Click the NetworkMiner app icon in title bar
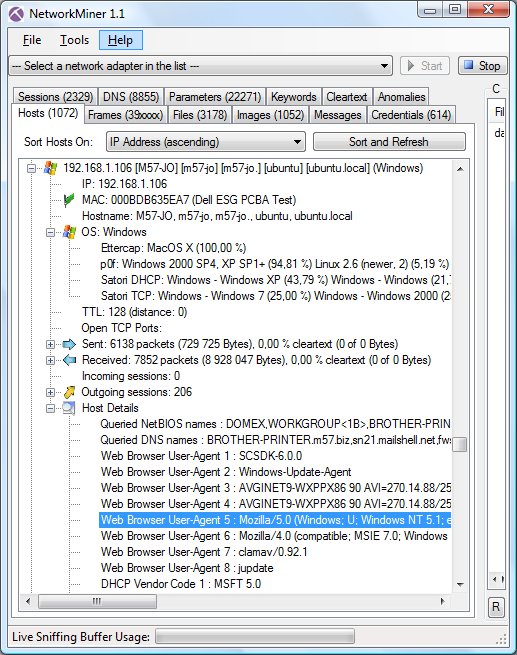The image size is (517, 655). point(16,14)
